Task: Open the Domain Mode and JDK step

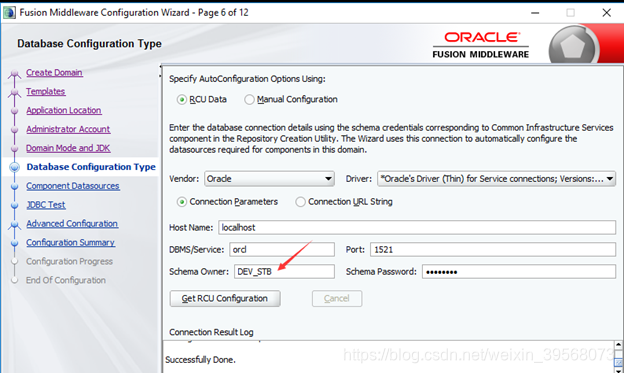Action: 68,148
